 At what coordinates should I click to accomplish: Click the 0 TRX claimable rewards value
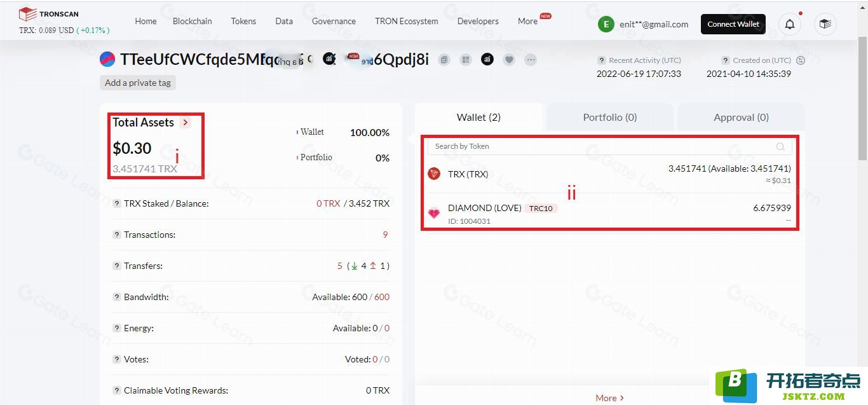tap(377, 390)
